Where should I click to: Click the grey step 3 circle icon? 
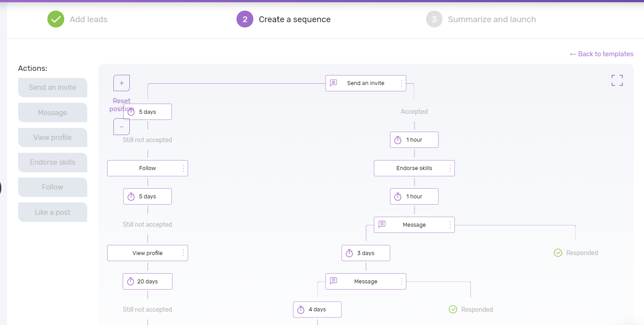435,19
